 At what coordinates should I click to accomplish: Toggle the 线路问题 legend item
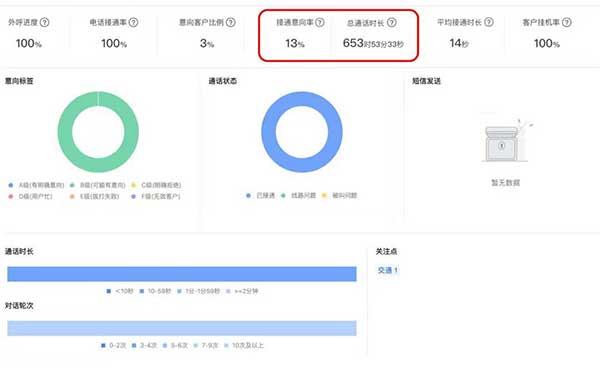point(298,195)
